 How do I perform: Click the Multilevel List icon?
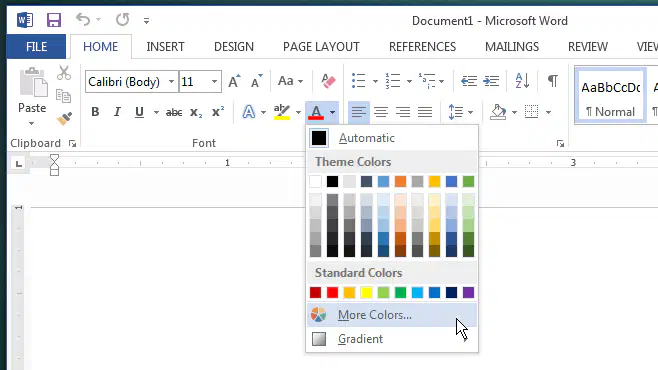coord(427,81)
